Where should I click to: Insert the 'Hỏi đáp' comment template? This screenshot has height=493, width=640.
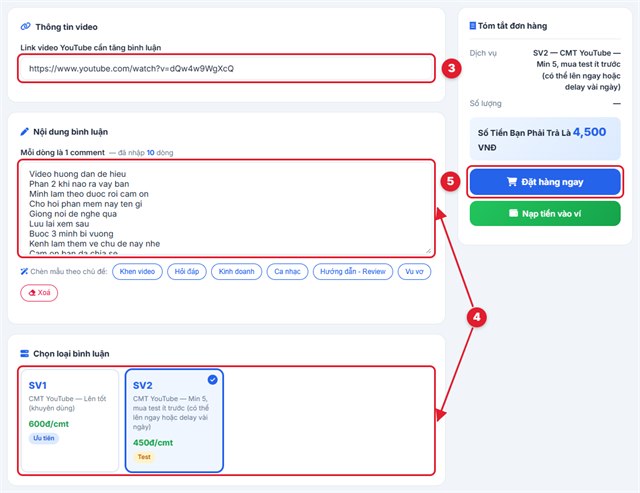pos(187,271)
